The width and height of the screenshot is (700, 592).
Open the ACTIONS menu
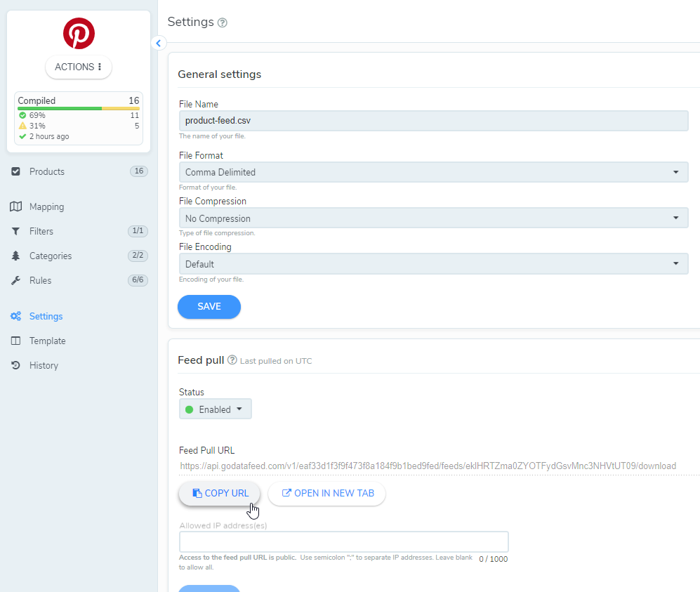pos(78,67)
